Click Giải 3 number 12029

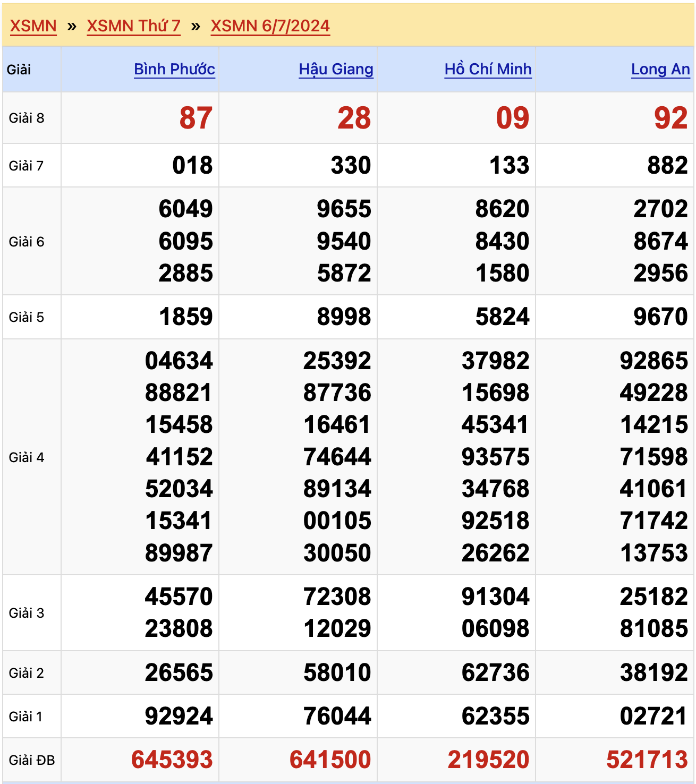click(337, 628)
